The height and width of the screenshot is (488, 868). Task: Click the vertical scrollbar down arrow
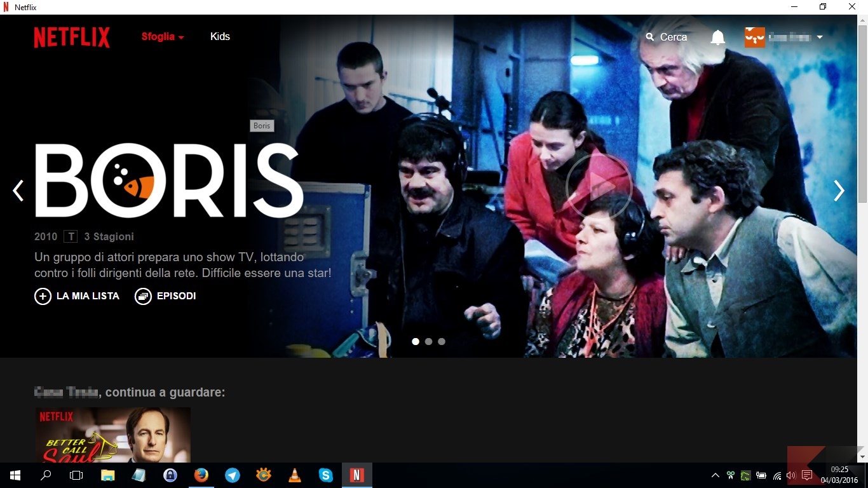[862, 457]
